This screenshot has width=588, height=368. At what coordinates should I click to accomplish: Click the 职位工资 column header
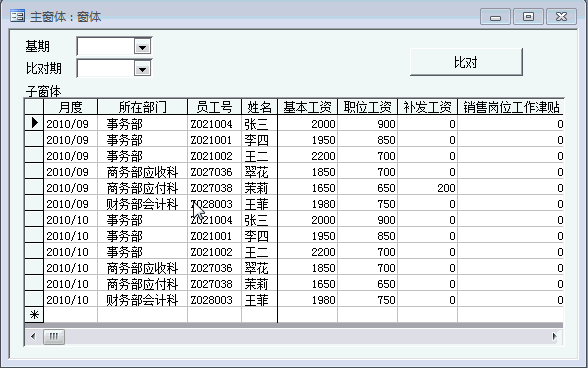[x=367, y=107]
